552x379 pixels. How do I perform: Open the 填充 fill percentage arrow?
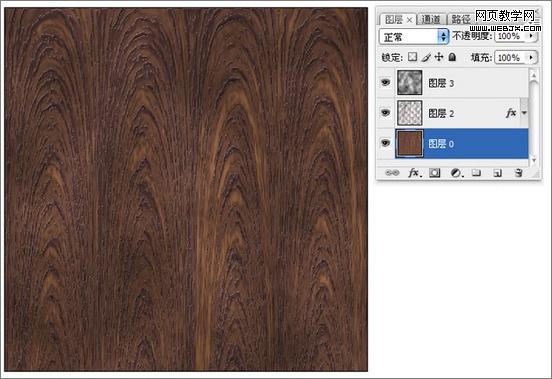tap(531, 57)
